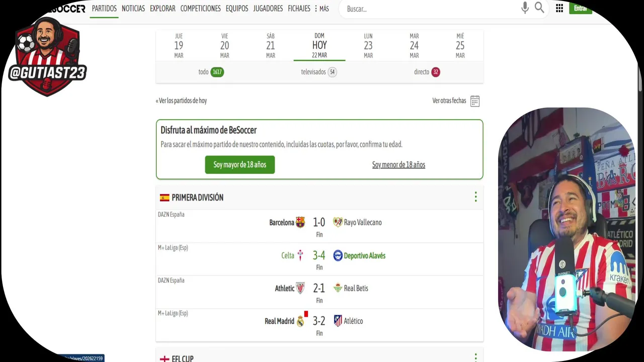Click the microphone voice search icon
Image resolution: width=644 pixels, height=362 pixels.
pos(525,8)
